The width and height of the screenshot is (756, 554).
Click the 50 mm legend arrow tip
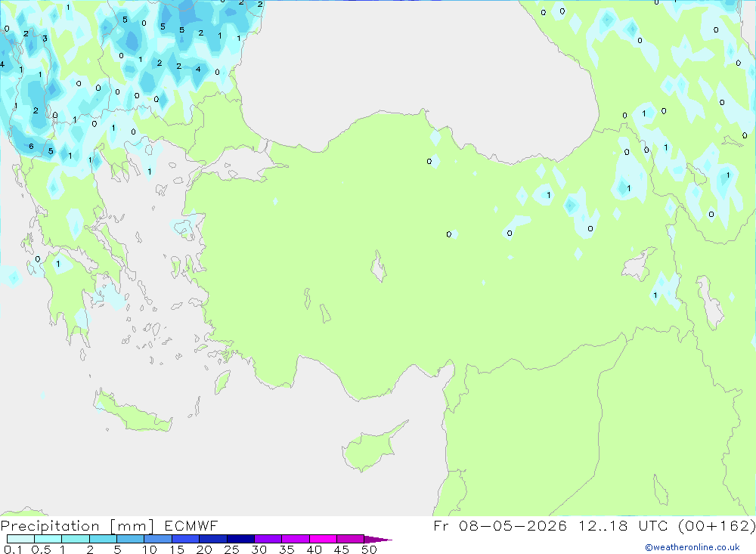click(378, 539)
